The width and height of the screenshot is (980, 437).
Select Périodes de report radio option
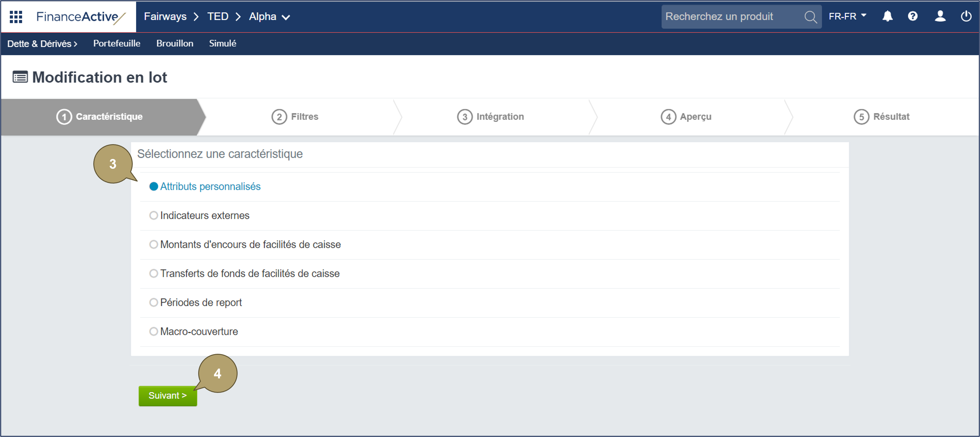click(153, 302)
